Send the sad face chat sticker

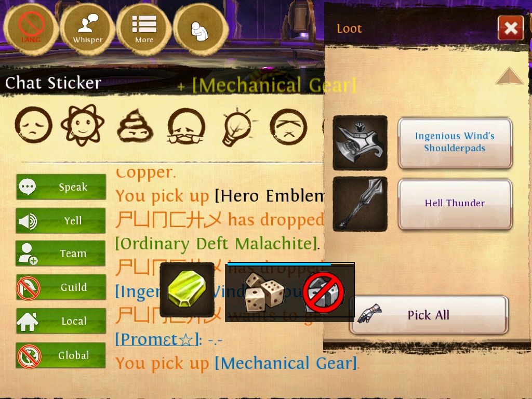click(33, 125)
